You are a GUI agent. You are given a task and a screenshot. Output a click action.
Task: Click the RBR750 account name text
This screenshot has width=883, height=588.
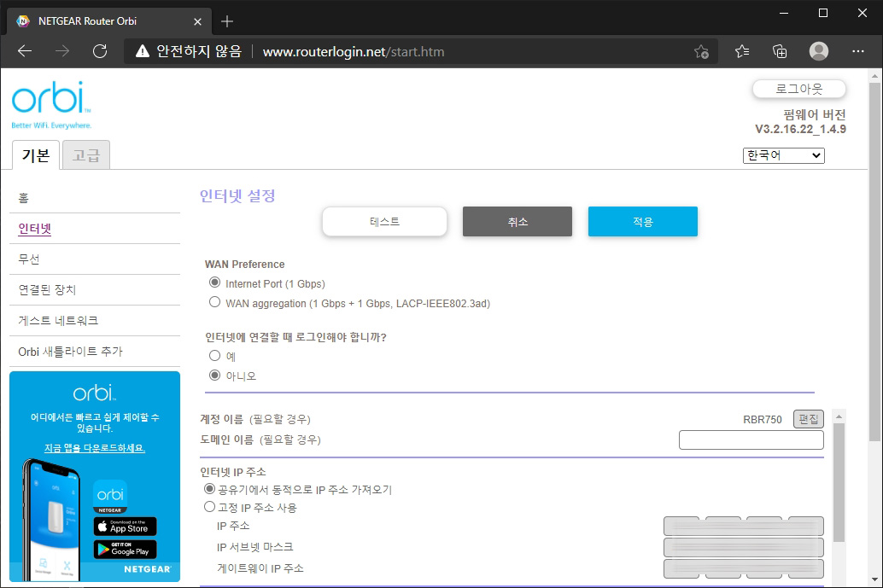763,420
